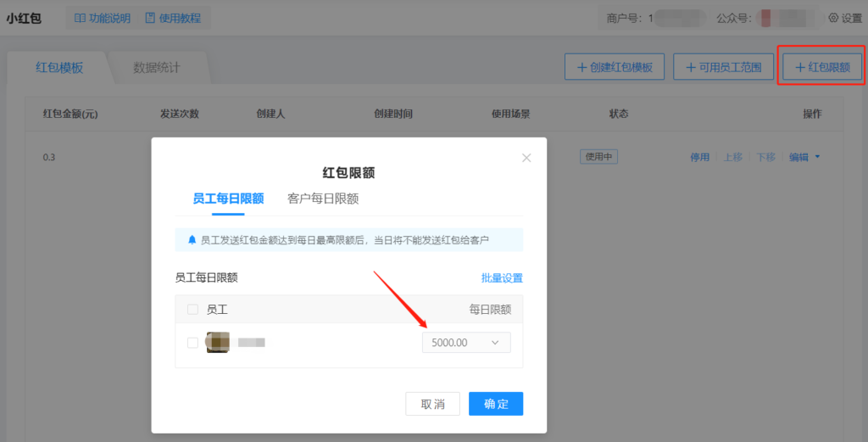868x442 pixels.
Task: Click the 小红包 title
Action: pyautogui.click(x=24, y=19)
